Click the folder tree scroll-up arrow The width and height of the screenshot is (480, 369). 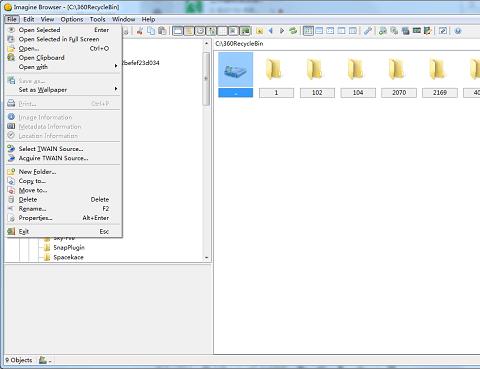(x=206, y=43)
